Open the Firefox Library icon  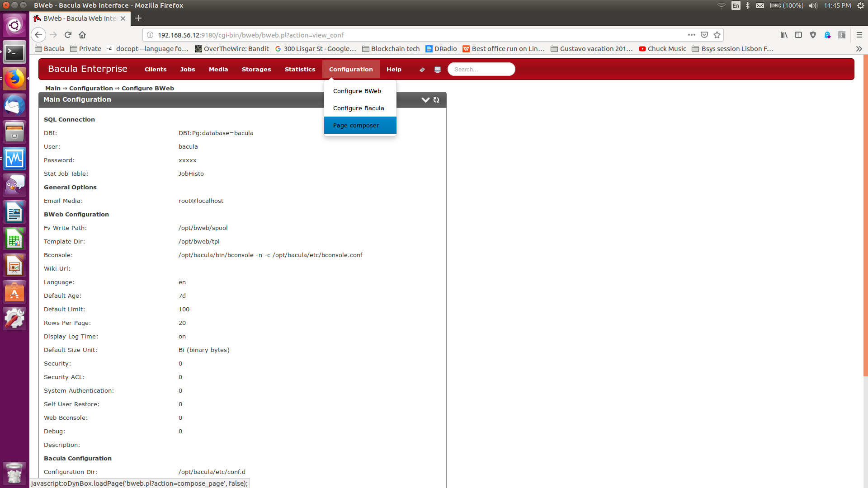[x=784, y=35]
